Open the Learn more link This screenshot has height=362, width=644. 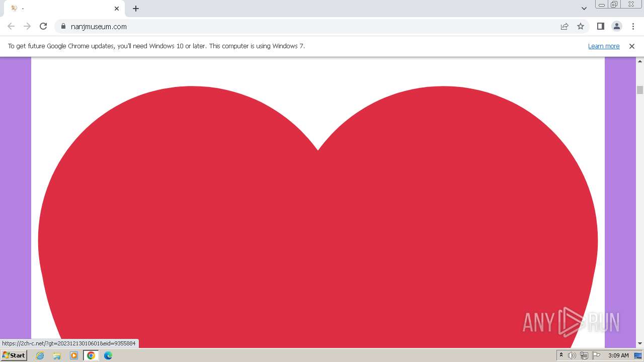[x=604, y=46]
